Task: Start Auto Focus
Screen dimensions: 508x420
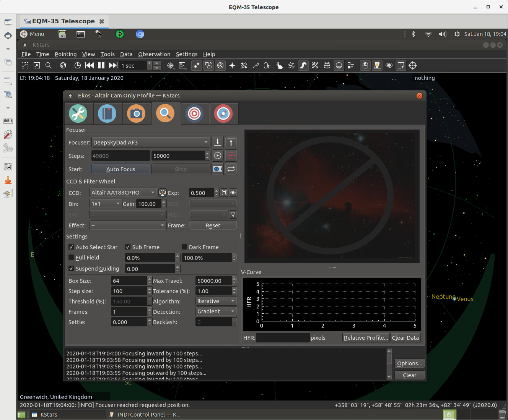Action: tap(120, 169)
